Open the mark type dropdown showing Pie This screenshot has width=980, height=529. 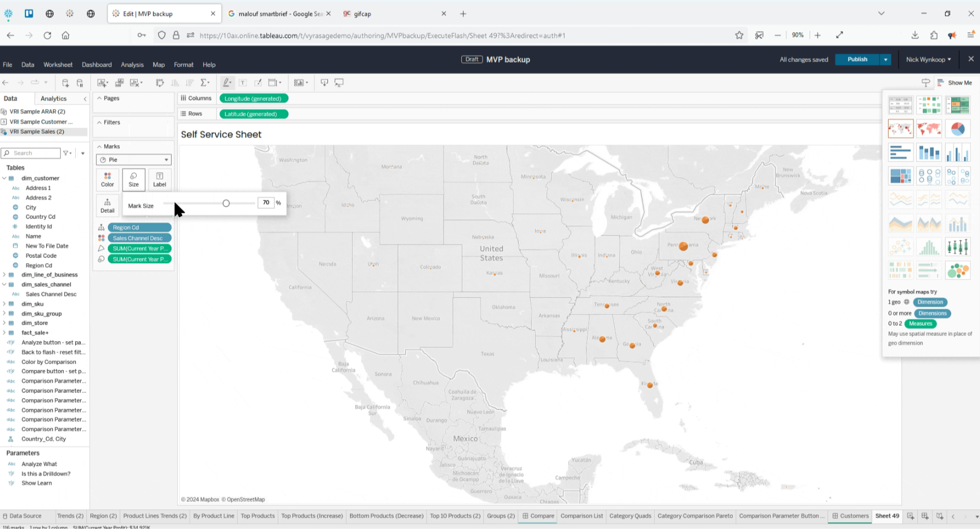point(133,160)
